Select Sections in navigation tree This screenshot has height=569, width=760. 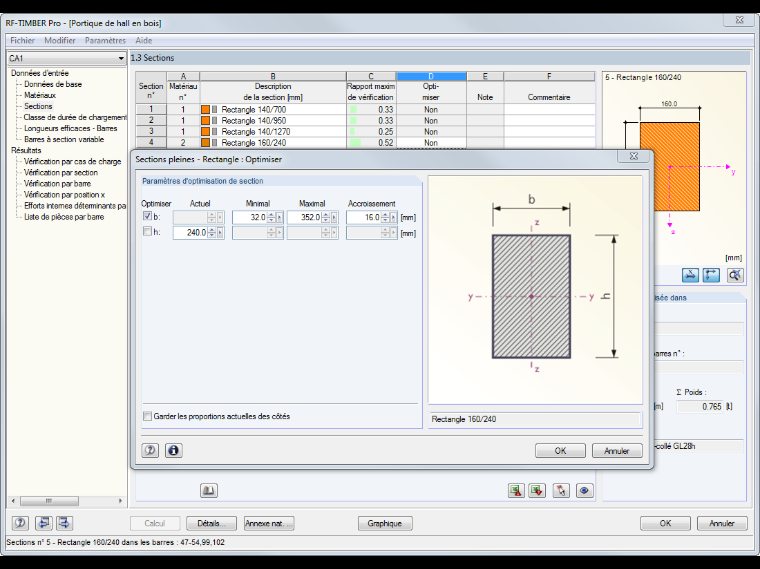tap(38, 106)
